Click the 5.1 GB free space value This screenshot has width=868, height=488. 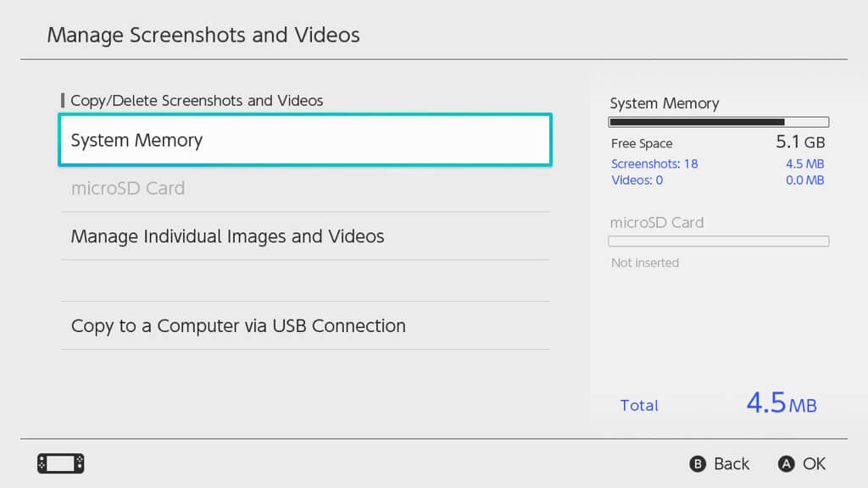click(800, 142)
